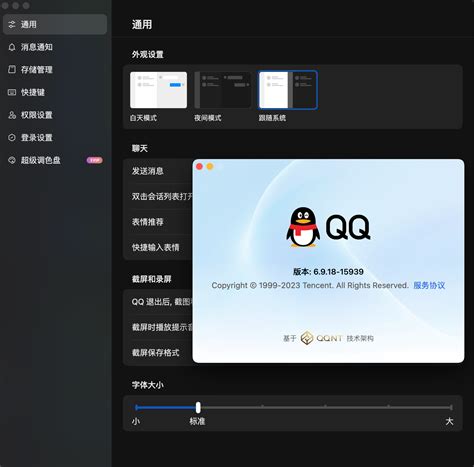The height and width of the screenshot is (467, 474).
Task: Click the 截屏时播放提示音 setting row
Action: [158, 327]
